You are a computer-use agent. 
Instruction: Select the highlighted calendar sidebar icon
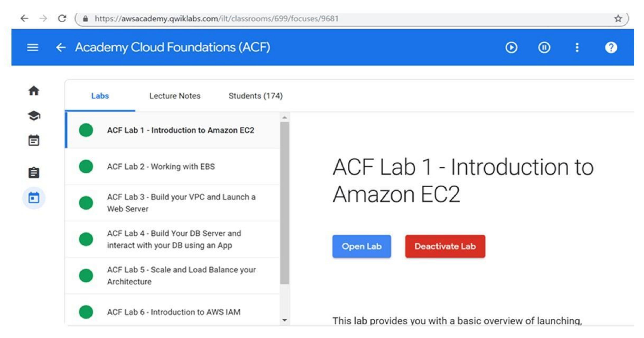pos(34,198)
